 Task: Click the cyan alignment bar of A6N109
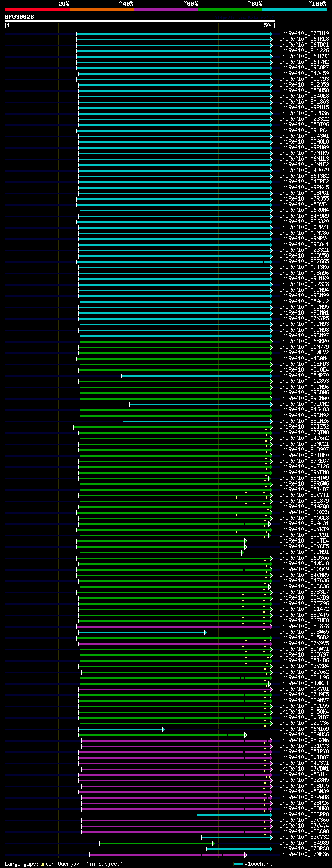click(122, 729)
